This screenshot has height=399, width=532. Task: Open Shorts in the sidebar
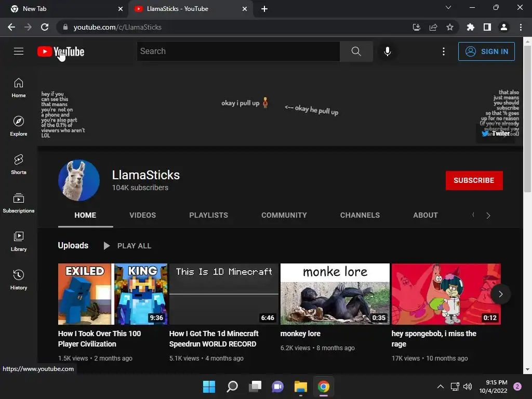tap(19, 164)
